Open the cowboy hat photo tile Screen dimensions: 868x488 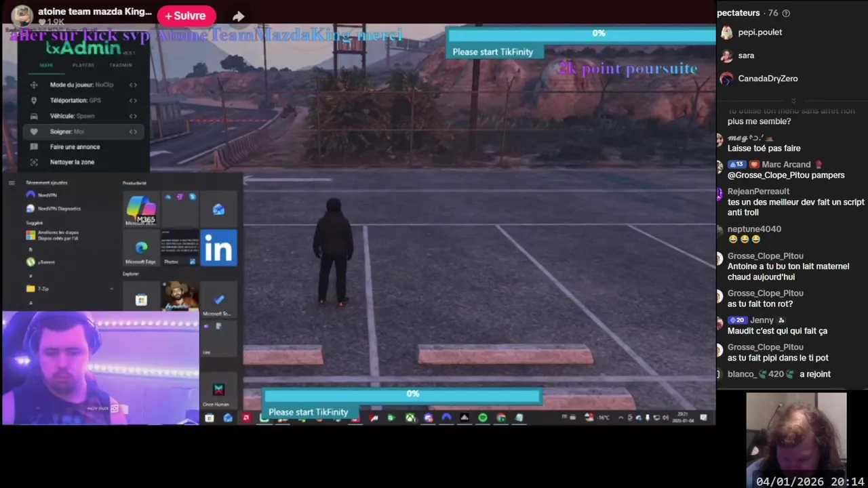click(180, 297)
